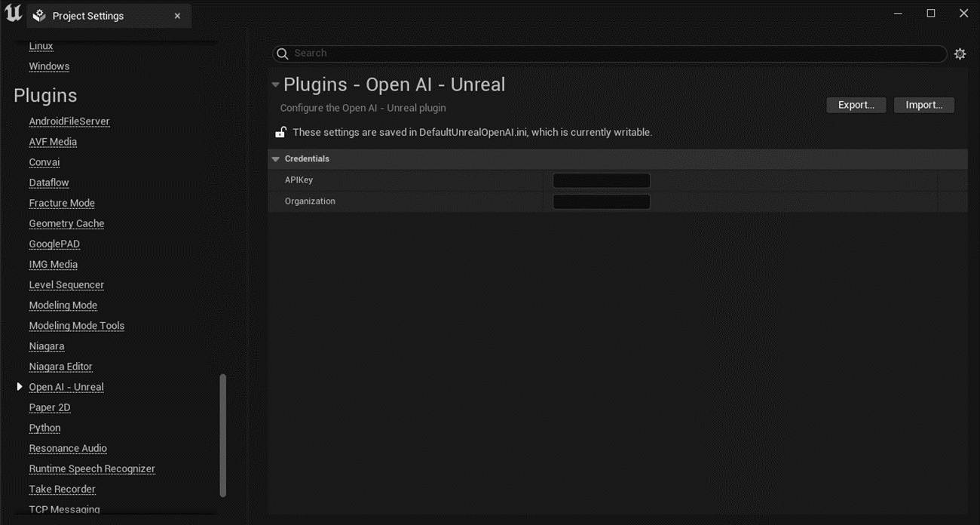The width and height of the screenshot is (980, 525).
Task: Click the APIKey input field
Action: click(601, 180)
